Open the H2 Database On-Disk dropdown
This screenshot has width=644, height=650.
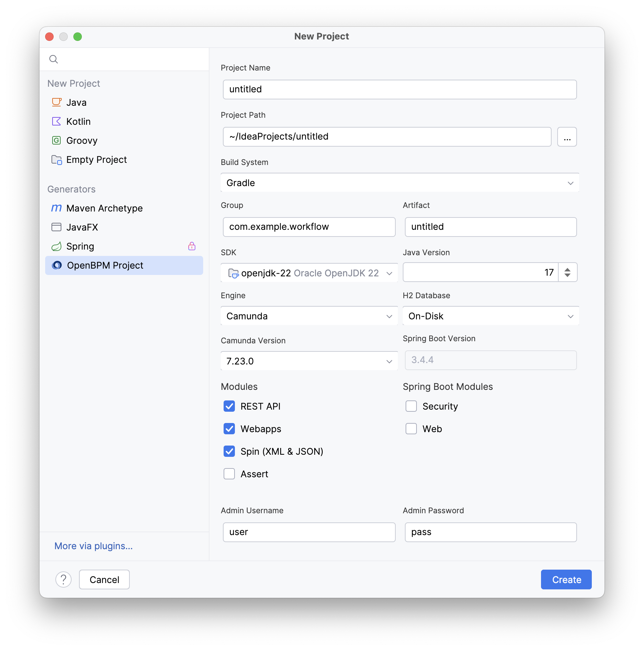click(x=491, y=316)
